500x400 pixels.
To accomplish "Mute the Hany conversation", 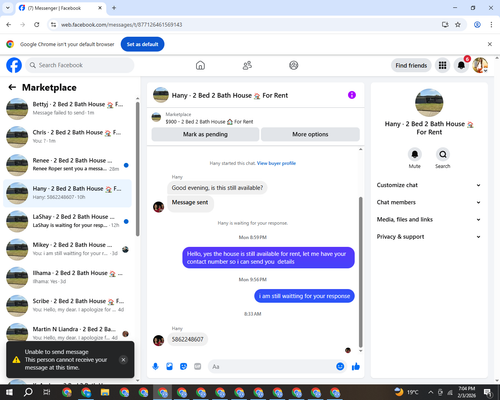I will tap(415, 154).
